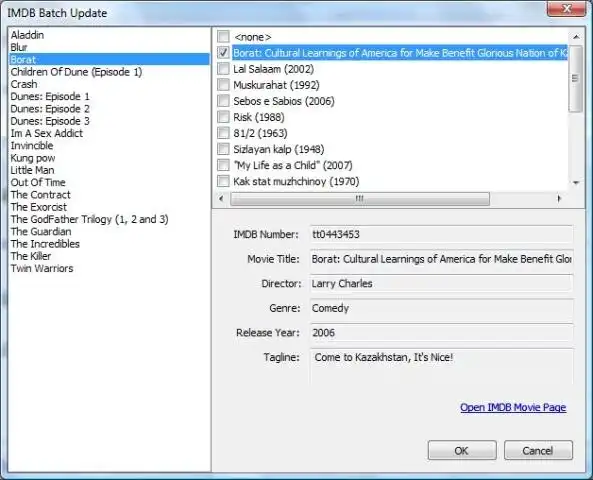Select Children Of Dune (Episode 1)
Image resolution: width=593 pixels, height=480 pixels.
coord(76,72)
